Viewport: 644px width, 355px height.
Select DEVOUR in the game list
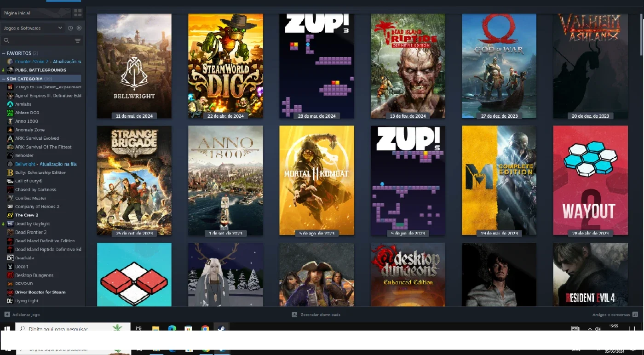click(24, 284)
